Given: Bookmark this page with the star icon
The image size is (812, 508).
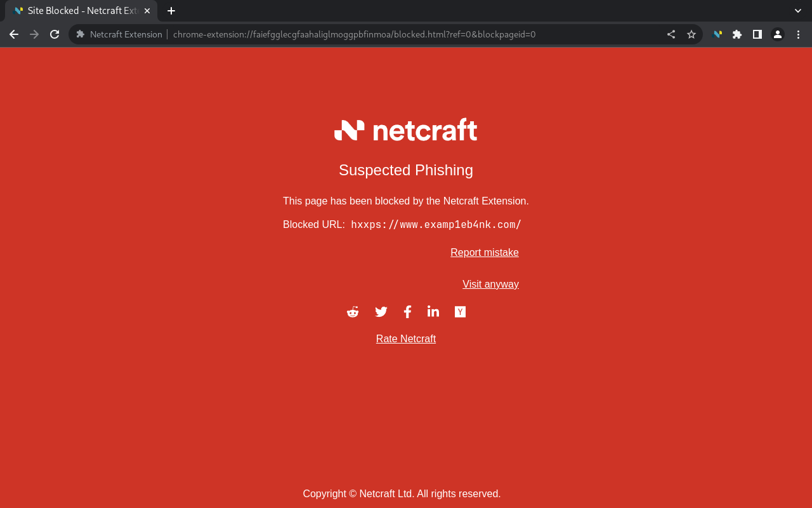Looking at the screenshot, I should (x=691, y=34).
